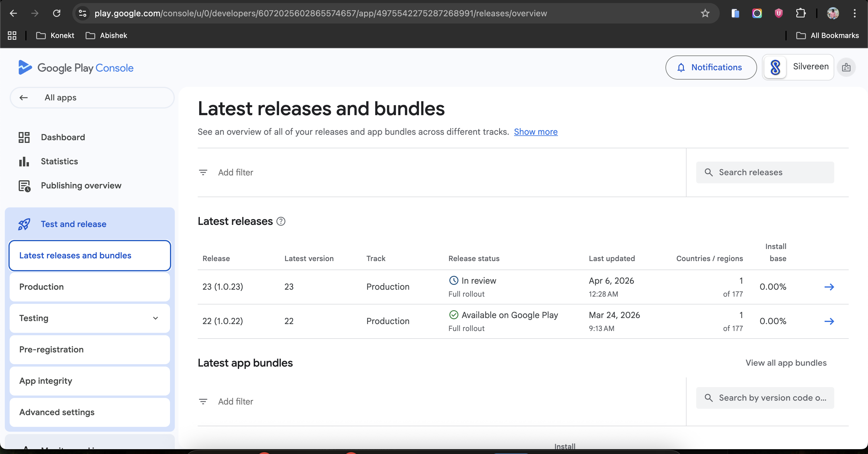Collapse the Test and release section

tap(74, 224)
